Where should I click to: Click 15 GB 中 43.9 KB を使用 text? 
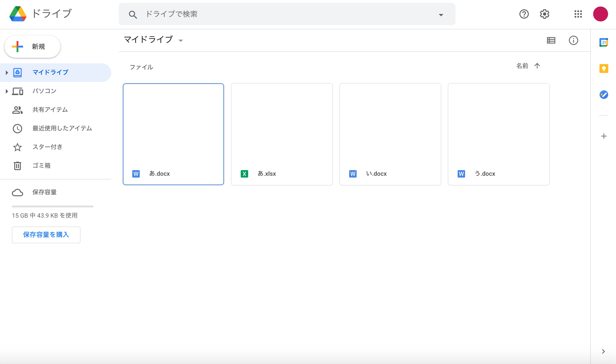pos(45,216)
